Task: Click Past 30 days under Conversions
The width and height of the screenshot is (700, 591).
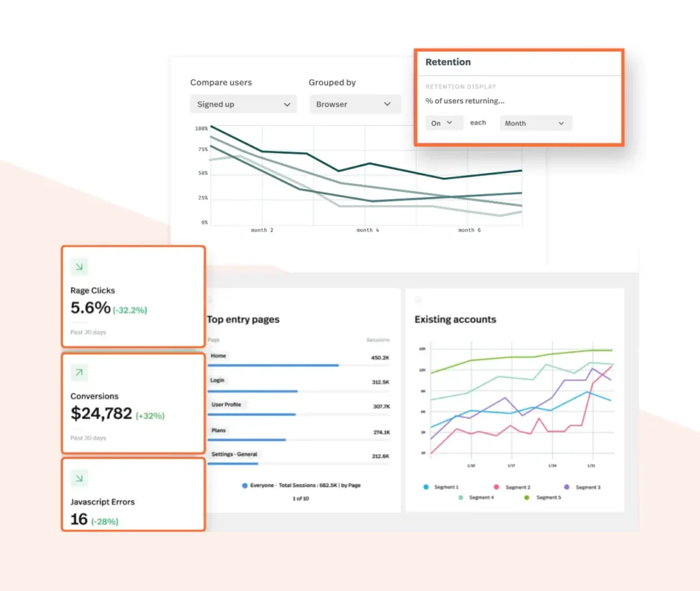Action: [x=88, y=438]
